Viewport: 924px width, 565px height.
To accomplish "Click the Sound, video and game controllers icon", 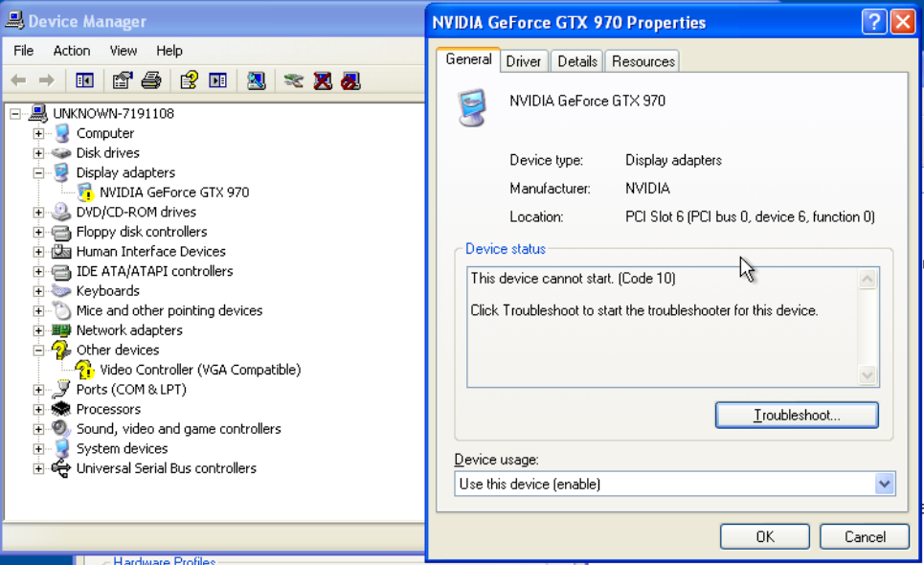I will tap(61, 429).
